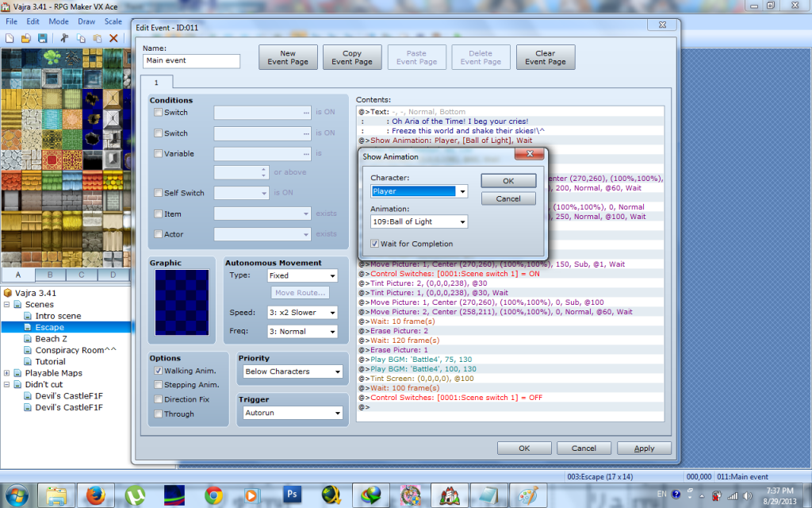
Task: Open Windows Explorer from the taskbar
Action: (56, 495)
